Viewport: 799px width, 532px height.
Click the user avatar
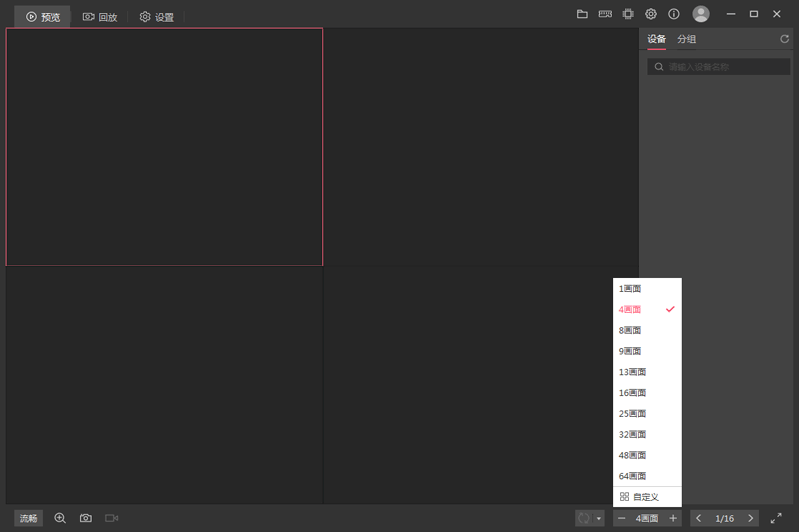coord(701,14)
